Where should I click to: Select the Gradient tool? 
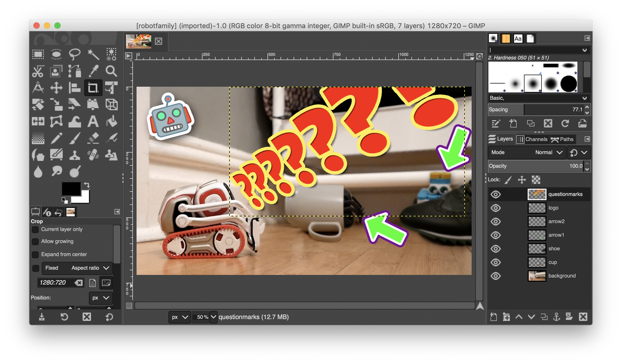coord(38,138)
